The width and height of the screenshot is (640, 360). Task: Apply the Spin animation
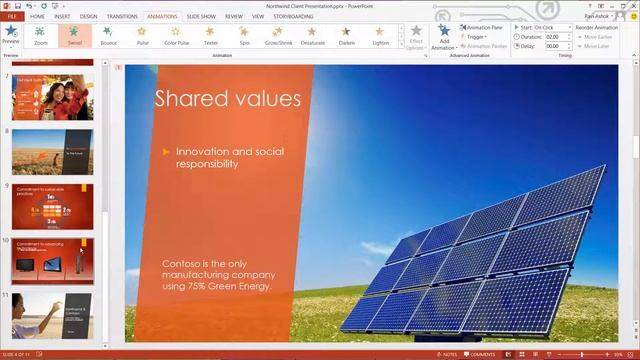pyautogui.click(x=244, y=36)
